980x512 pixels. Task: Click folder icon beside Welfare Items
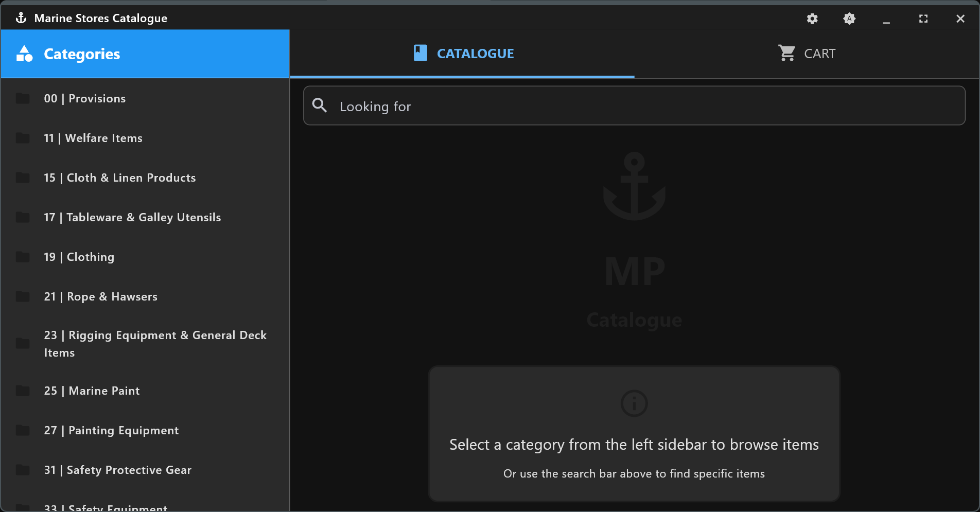coord(23,138)
